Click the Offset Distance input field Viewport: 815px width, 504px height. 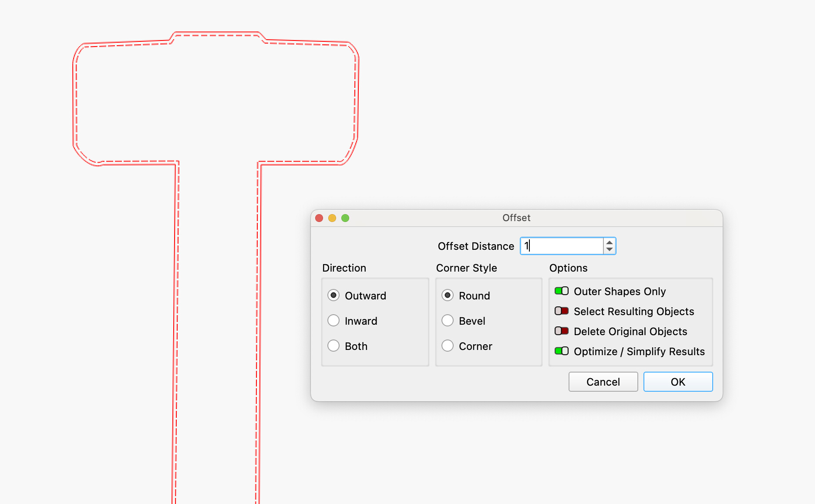pos(562,246)
